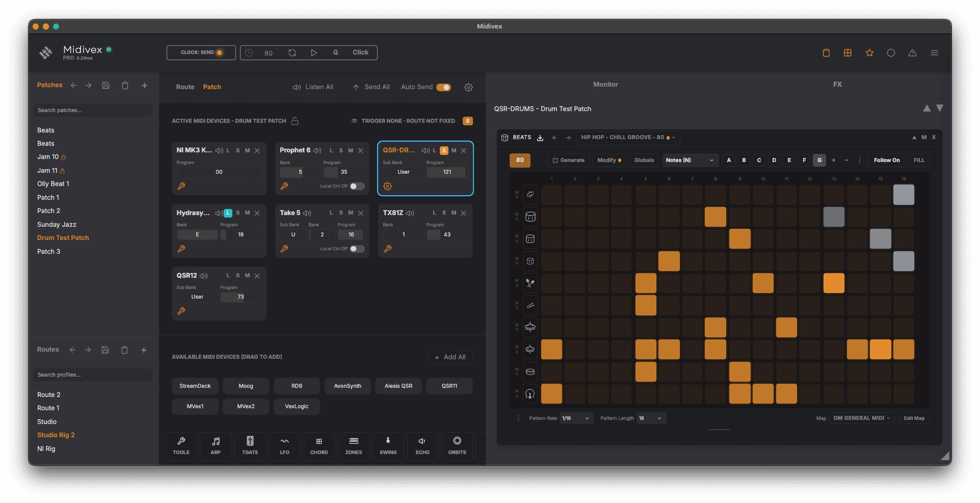
Task: Open the Pattern Length dropdown
Action: [651, 418]
